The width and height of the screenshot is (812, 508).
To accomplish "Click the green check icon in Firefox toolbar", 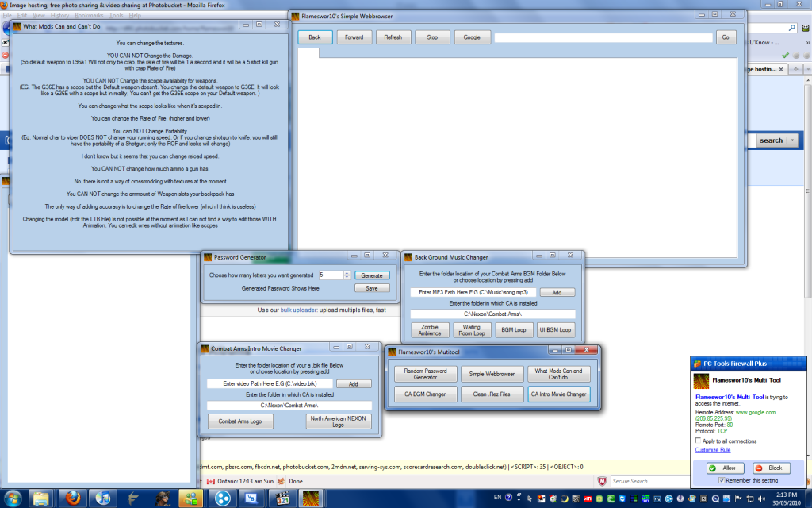I will 785,55.
